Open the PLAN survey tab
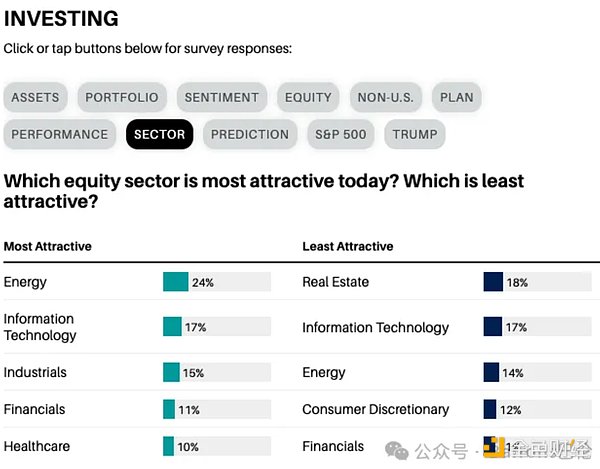 457,97
